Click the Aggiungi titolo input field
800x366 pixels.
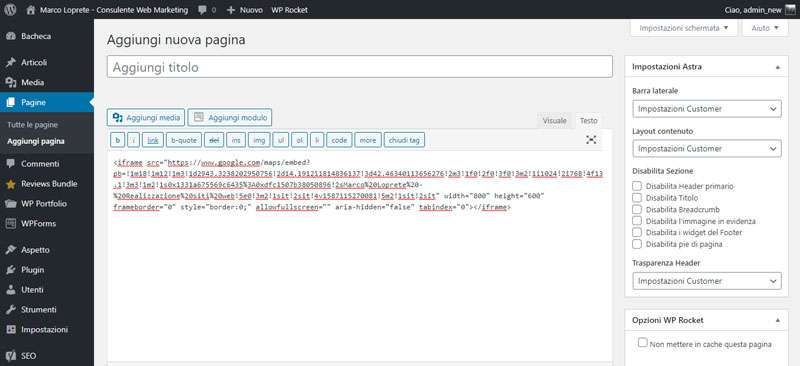[360, 67]
